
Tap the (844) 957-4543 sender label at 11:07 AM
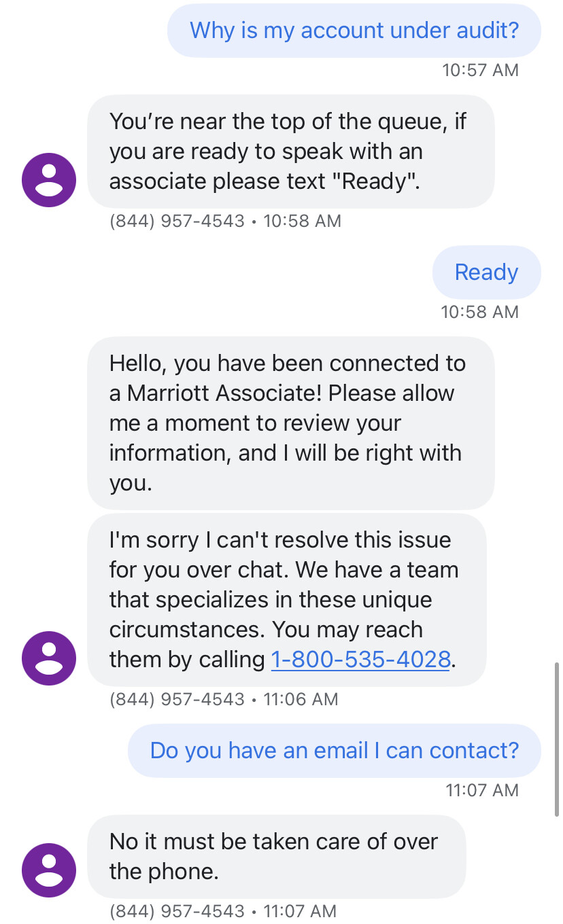177,911
